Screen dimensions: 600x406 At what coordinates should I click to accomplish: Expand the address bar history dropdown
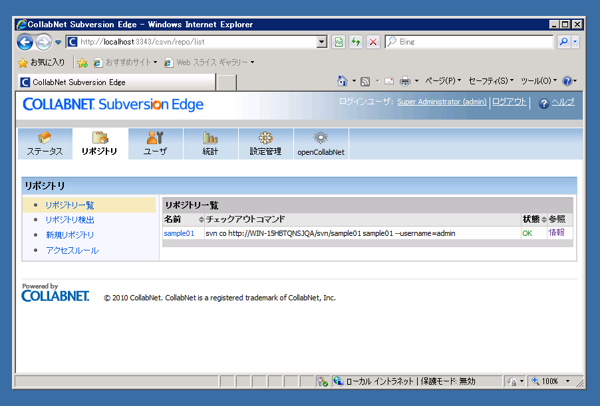tap(322, 42)
